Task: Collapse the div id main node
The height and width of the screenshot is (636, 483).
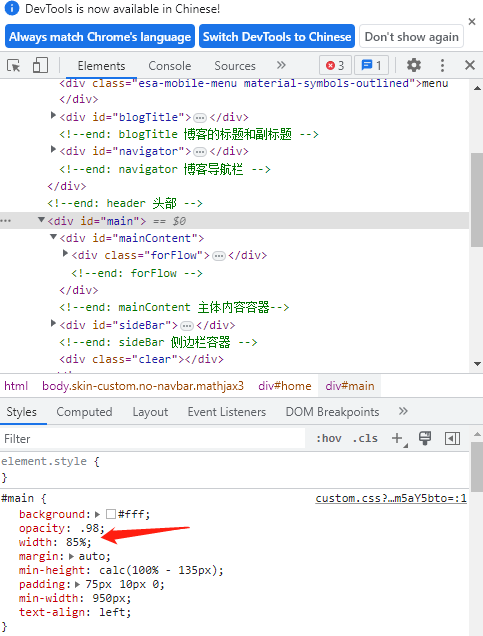Action: point(41,220)
